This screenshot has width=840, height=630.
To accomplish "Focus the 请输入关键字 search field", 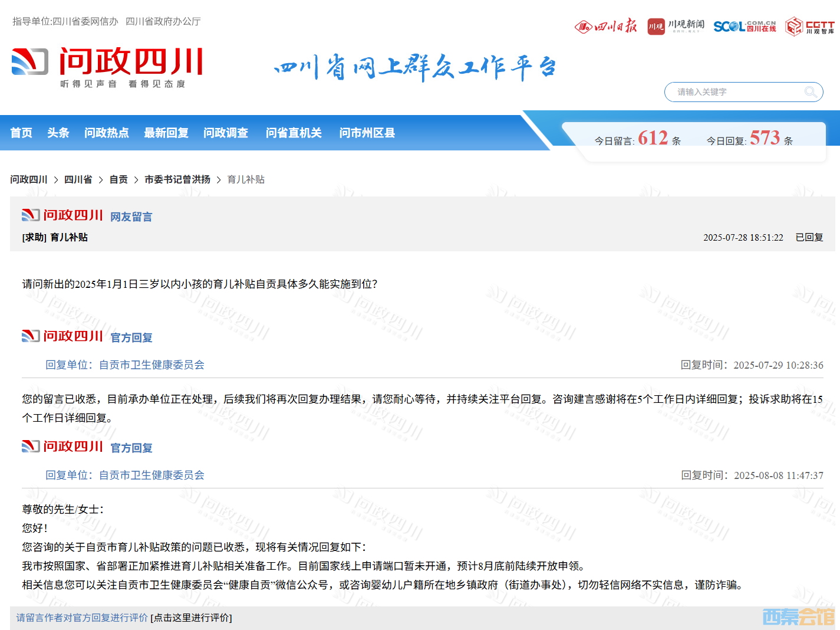I will tap(743, 92).
